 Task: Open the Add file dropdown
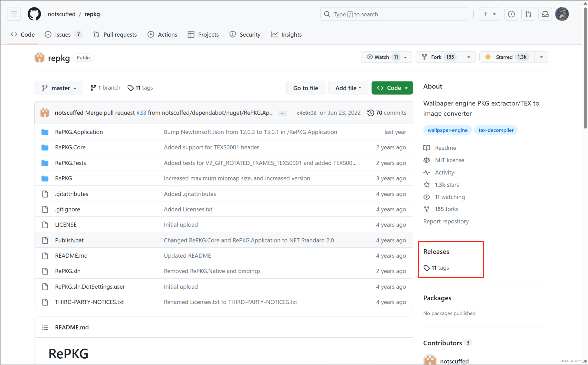[348, 88]
